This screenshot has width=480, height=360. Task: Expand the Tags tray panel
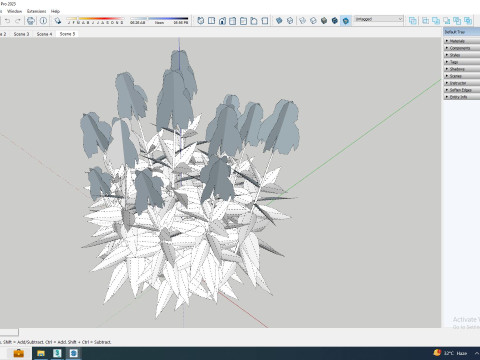[x=462, y=62]
